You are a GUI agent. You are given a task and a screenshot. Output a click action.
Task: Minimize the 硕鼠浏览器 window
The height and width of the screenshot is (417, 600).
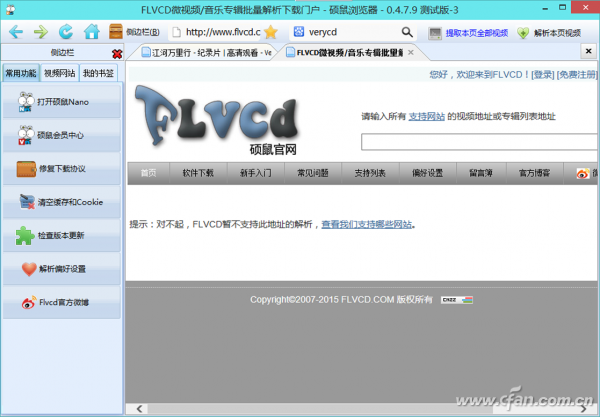[x=545, y=8]
